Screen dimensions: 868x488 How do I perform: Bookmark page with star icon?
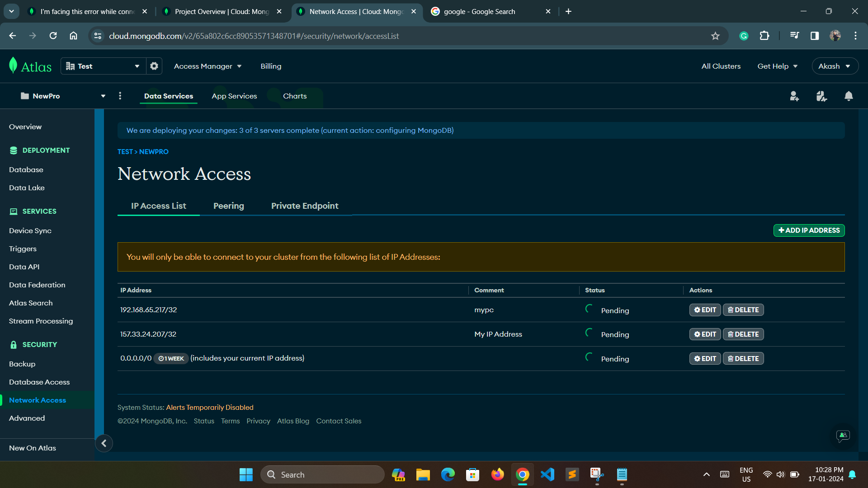point(715,36)
